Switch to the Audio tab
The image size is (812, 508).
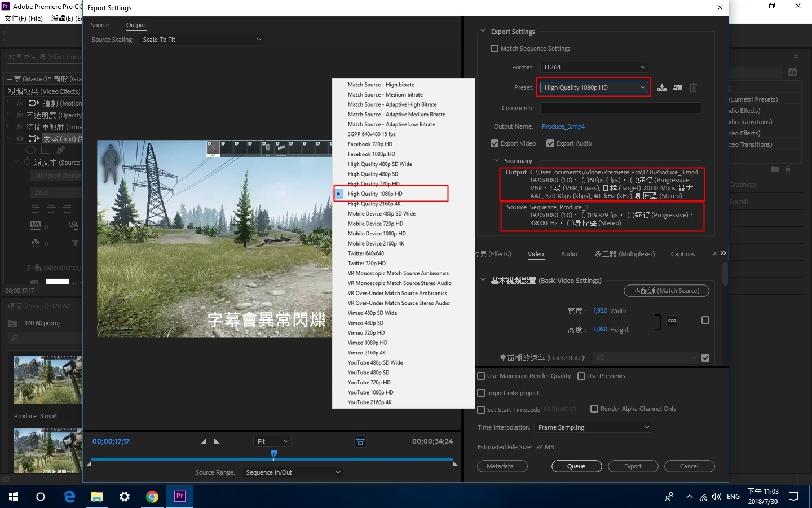pyautogui.click(x=569, y=254)
